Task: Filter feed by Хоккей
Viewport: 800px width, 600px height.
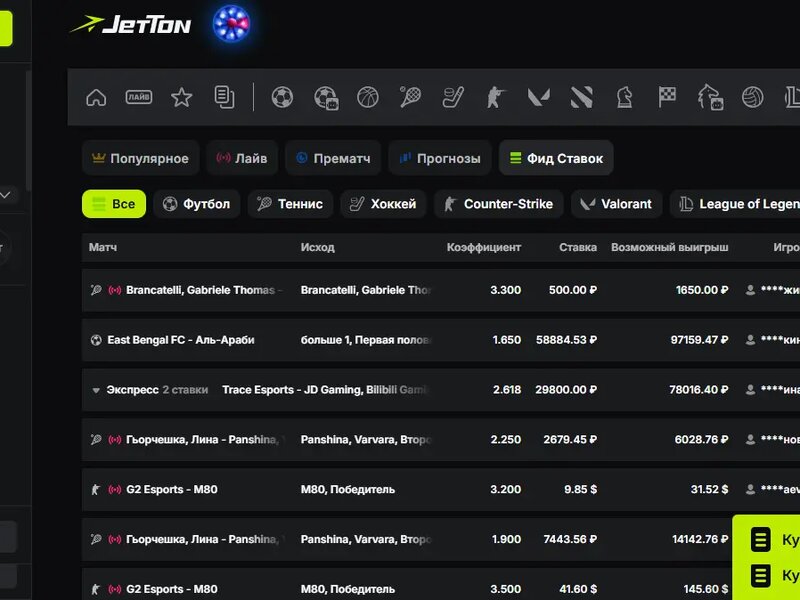Action: (383, 204)
